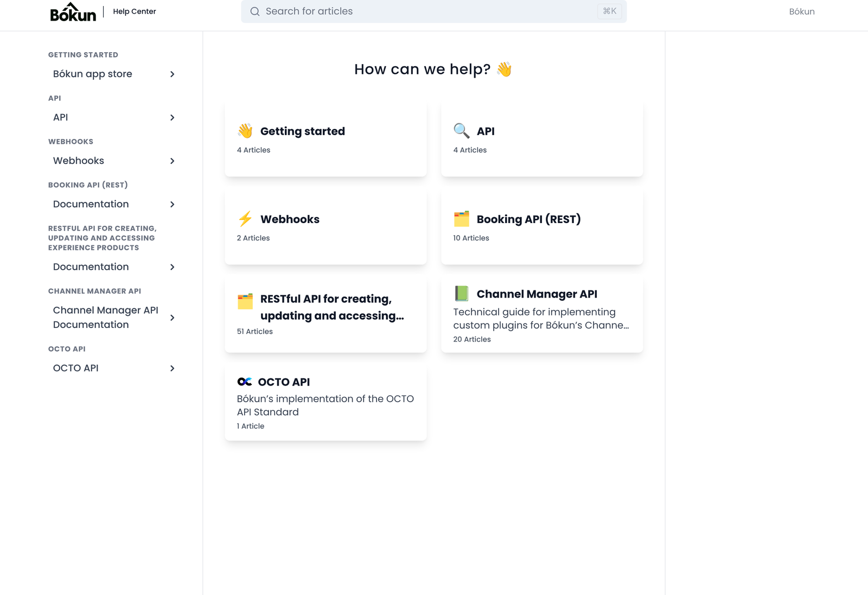Click the GETTING STARTED sidebar heading

pos(83,55)
